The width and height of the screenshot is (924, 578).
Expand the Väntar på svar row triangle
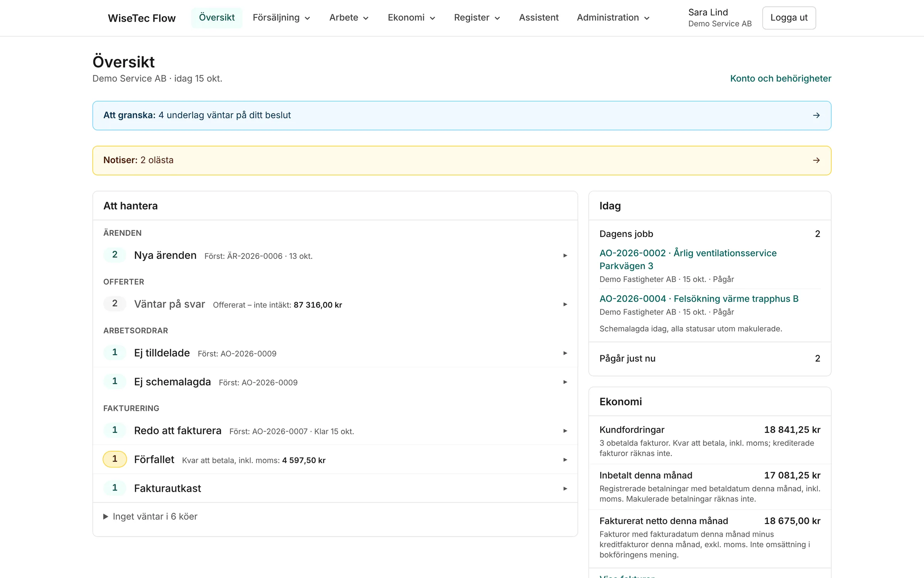point(565,304)
